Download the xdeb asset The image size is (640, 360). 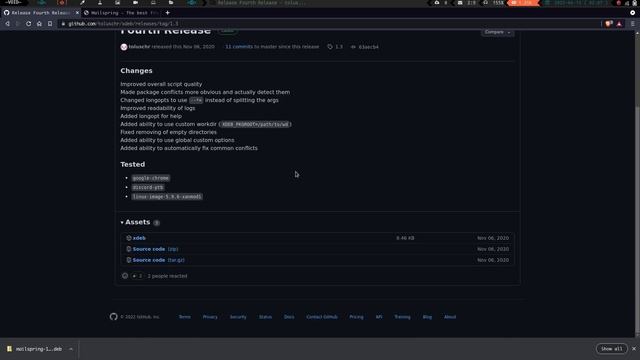(139, 238)
